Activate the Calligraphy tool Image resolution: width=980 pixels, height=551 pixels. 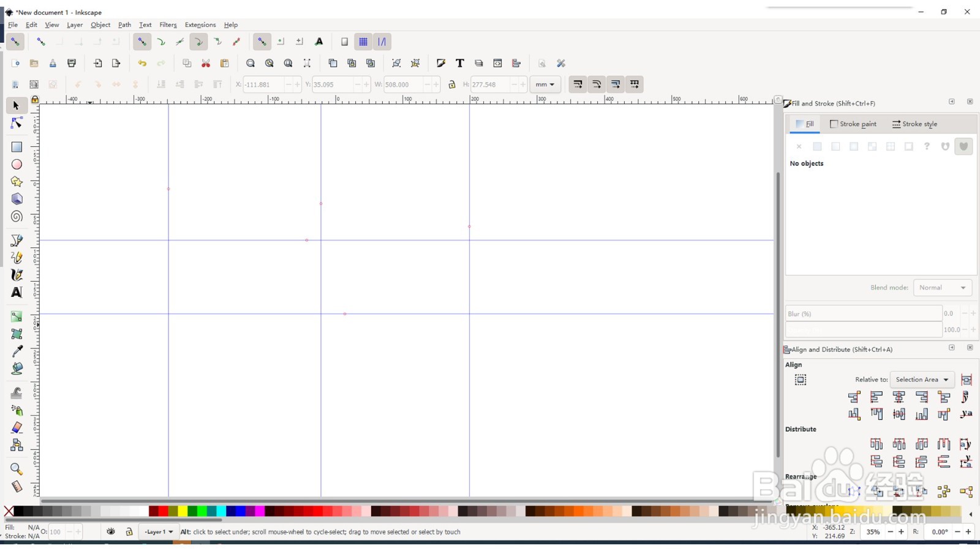click(17, 275)
